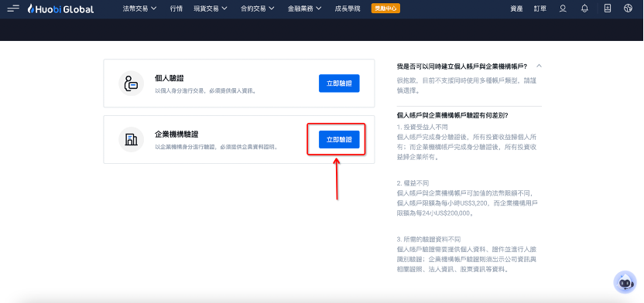Expand the 金融業務 dropdown menu

[x=305, y=9]
